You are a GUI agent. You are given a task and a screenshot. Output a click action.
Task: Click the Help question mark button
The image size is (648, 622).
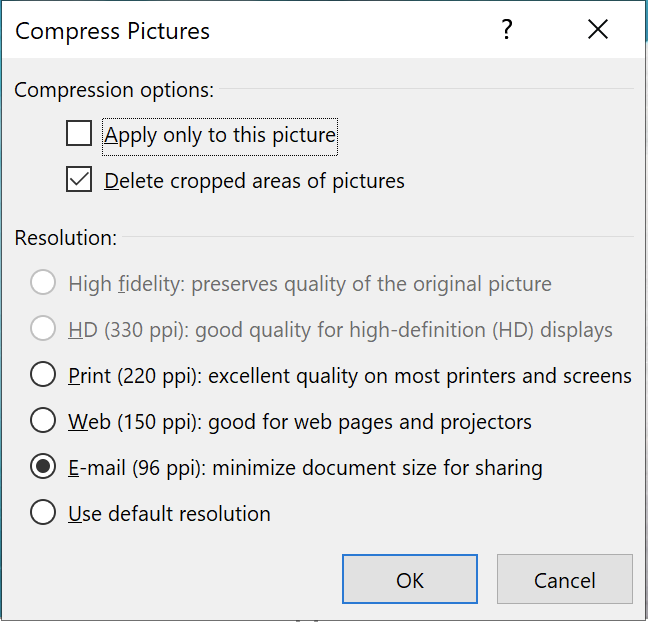[507, 30]
